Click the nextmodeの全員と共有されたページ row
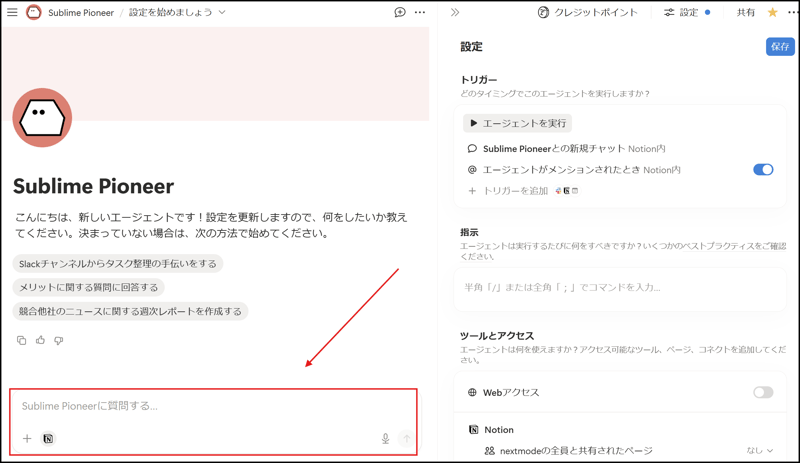This screenshot has width=800, height=463. tap(620, 451)
